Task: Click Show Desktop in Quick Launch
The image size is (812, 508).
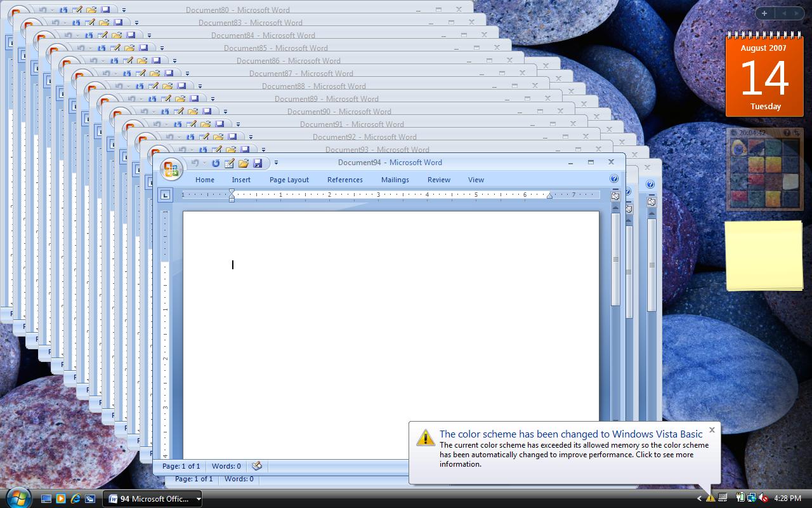Action: point(46,498)
